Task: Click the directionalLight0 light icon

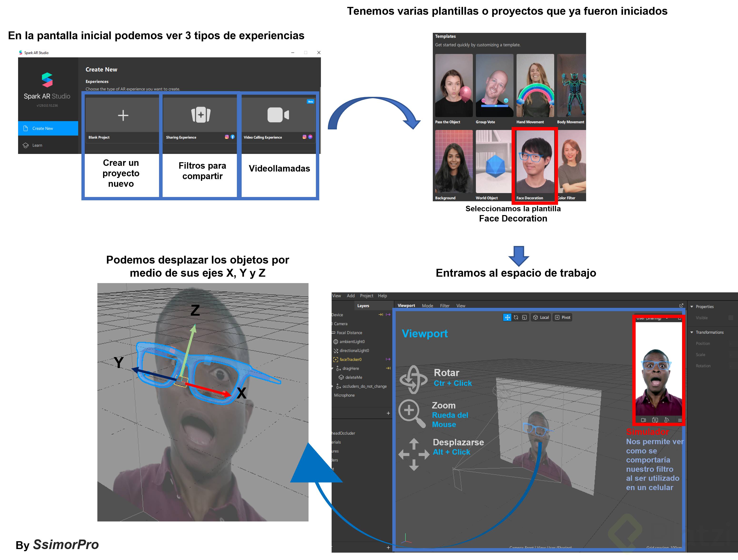Action: 336,351
